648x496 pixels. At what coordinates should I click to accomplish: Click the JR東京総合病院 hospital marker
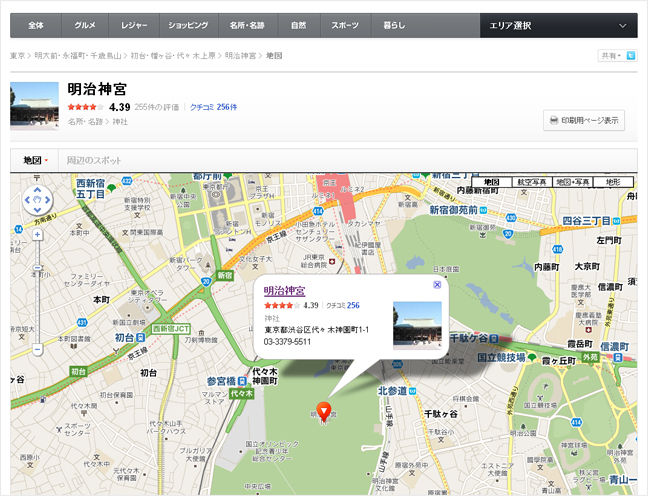[331, 262]
